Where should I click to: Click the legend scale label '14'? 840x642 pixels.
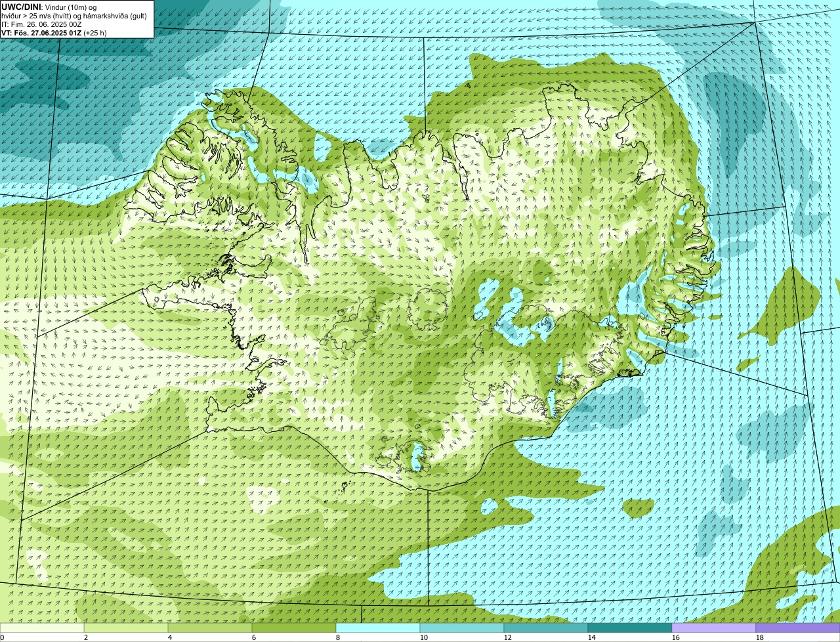tap(592, 637)
